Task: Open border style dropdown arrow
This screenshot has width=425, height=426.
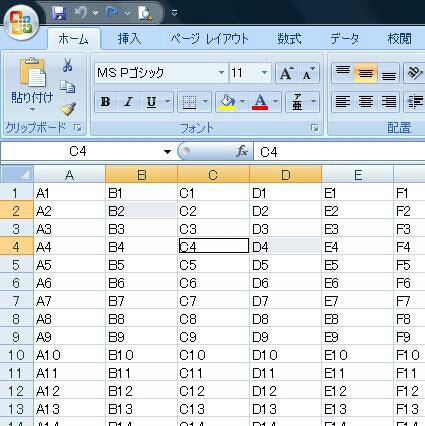Action: point(205,101)
